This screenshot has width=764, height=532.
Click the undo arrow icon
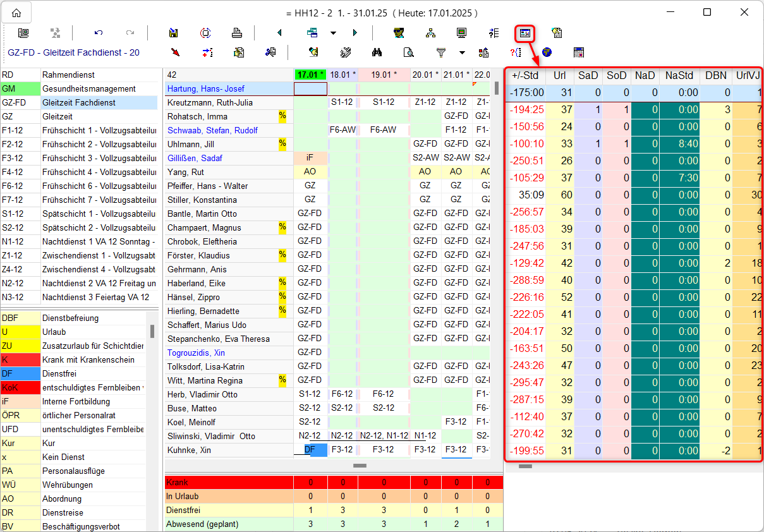point(98,33)
